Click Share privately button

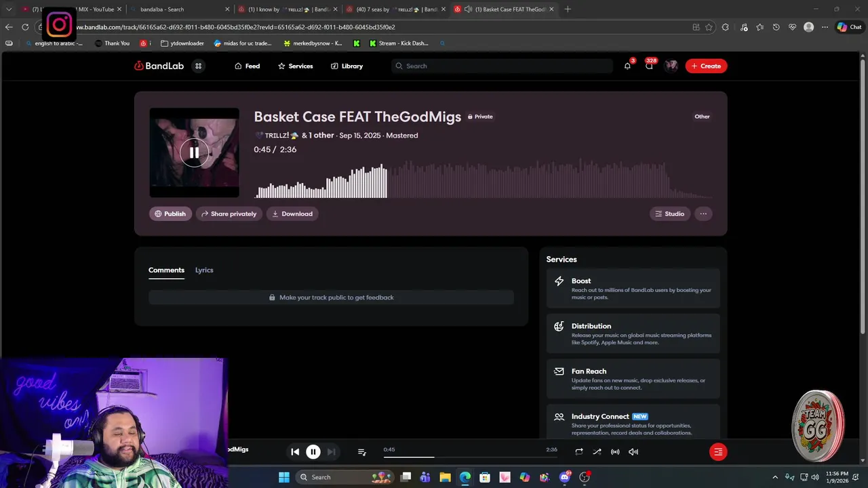[x=229, y=213]
